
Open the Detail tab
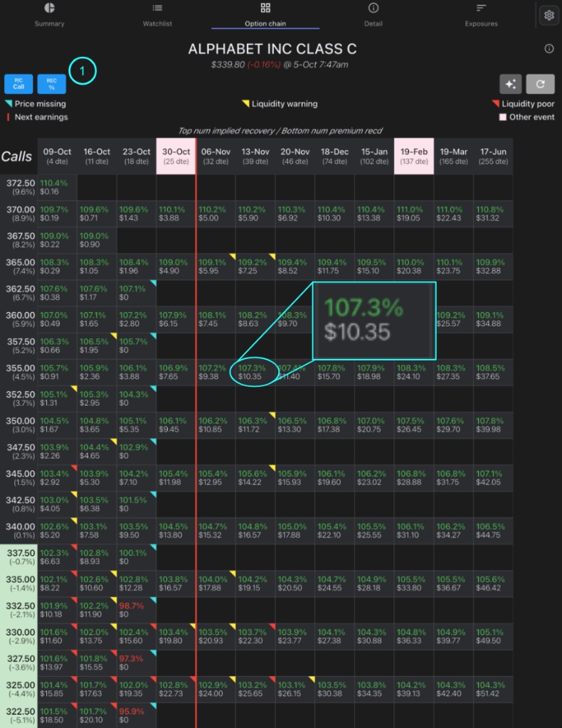pos(373,15)
